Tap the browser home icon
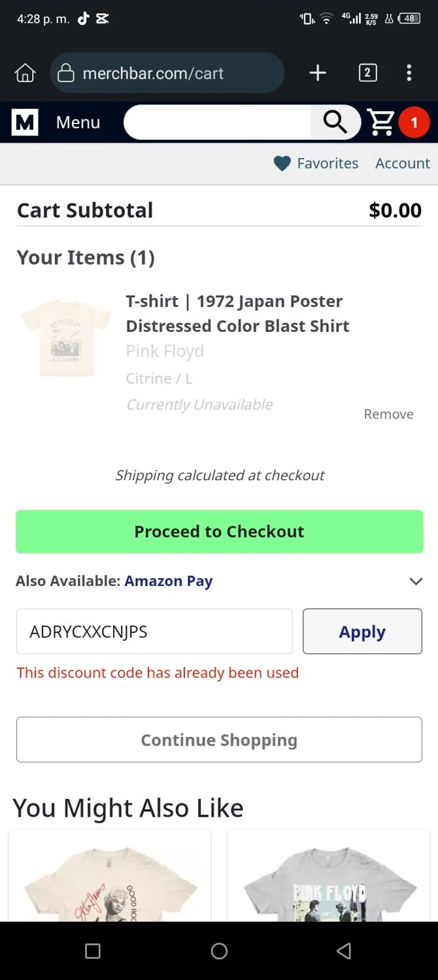The image size is (438, 980). [25, 73]
